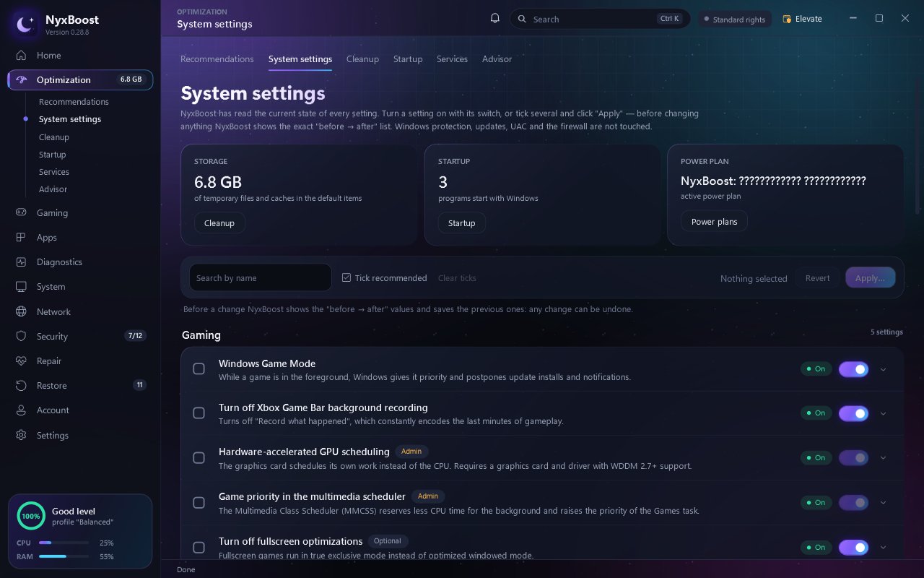This screenshot has height=578, width=924.
Task: Open Power plans button
Action: pos(714,222)
